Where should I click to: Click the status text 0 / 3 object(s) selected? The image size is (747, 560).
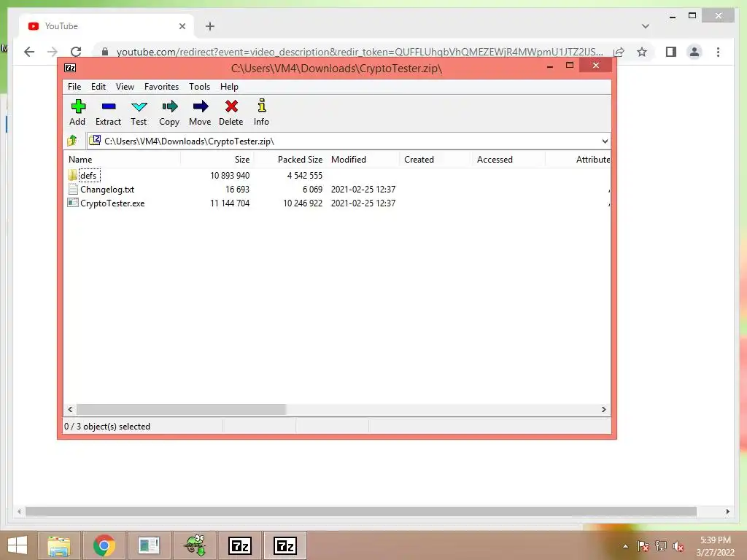[107, 427]
